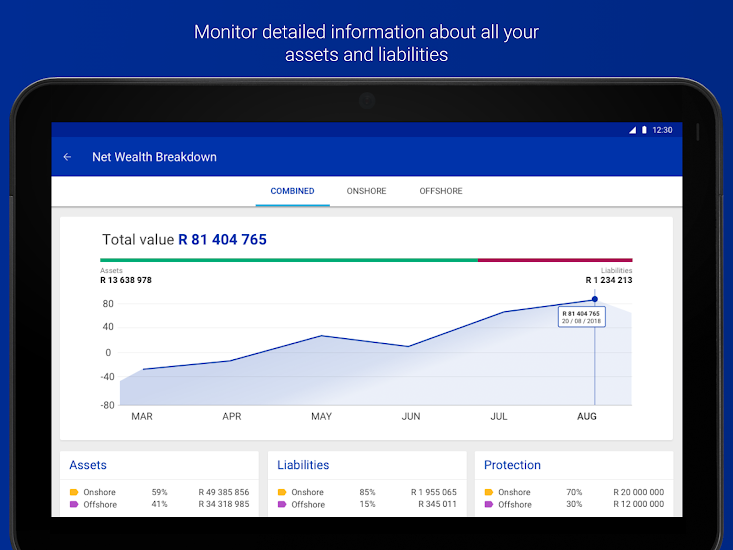Switch to the Onshore tab
Screen dimensions: 733x550
point(366,191)
